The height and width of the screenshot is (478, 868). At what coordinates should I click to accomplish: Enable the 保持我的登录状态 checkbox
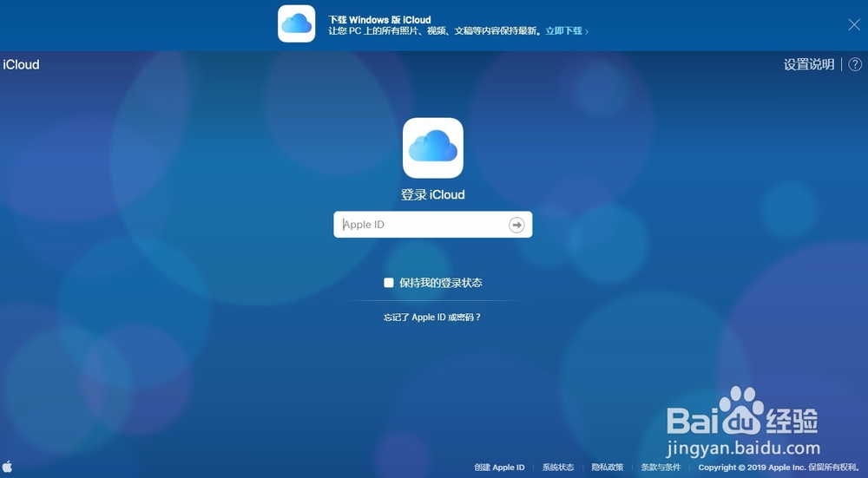click(x=389, y=283)
